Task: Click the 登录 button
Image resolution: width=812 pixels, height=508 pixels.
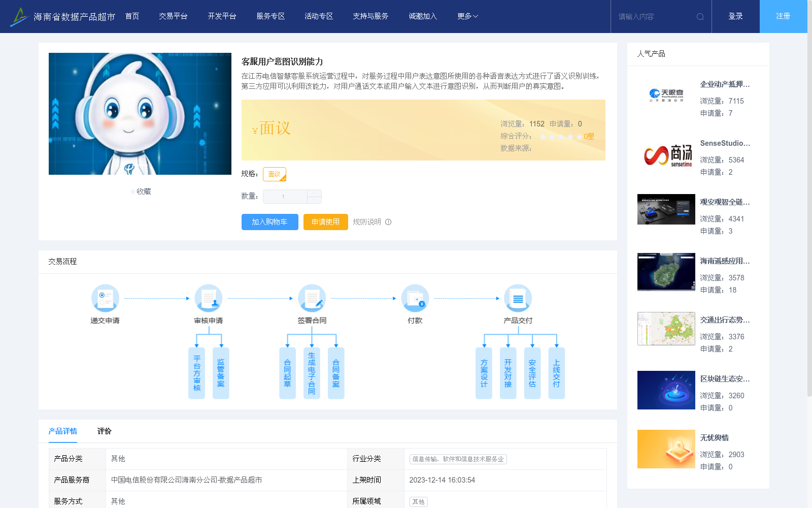Action: pos(736,16)
